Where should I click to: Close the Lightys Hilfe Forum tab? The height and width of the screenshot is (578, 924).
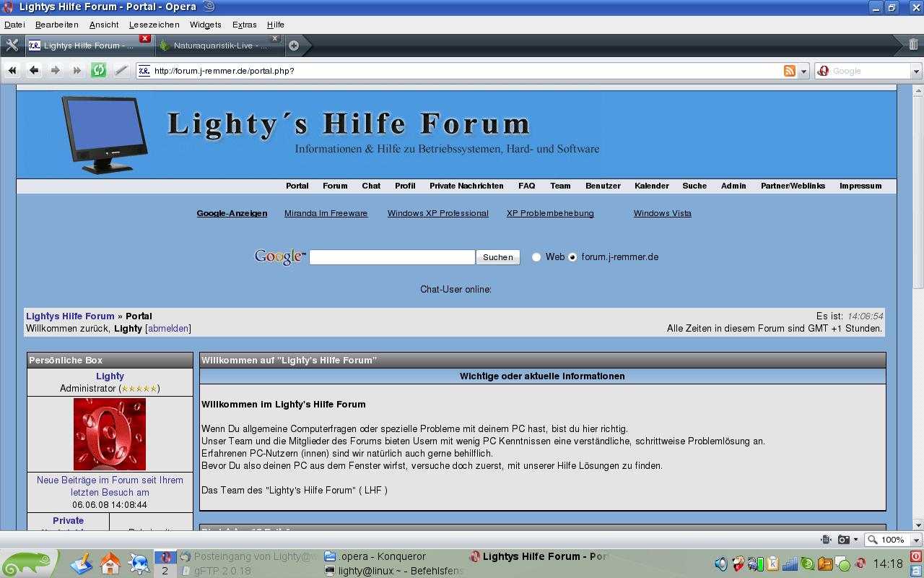145,38
